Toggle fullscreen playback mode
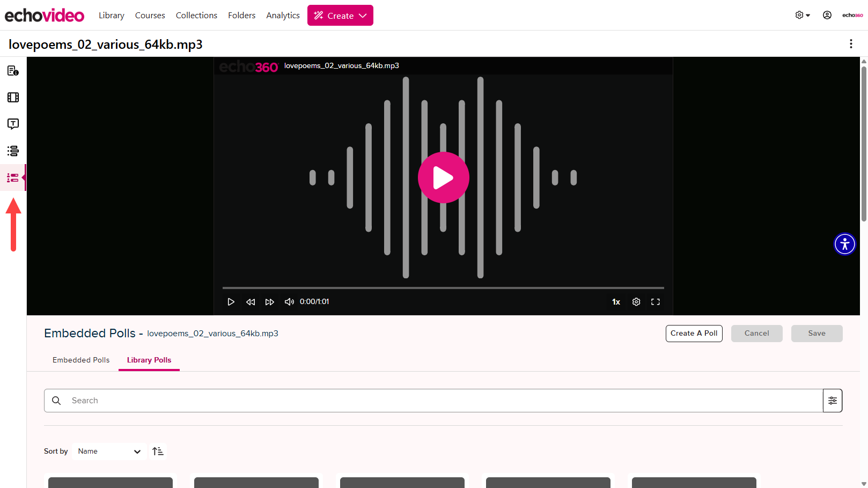This screenshot has height=488, width=868. tap(656, 301)
